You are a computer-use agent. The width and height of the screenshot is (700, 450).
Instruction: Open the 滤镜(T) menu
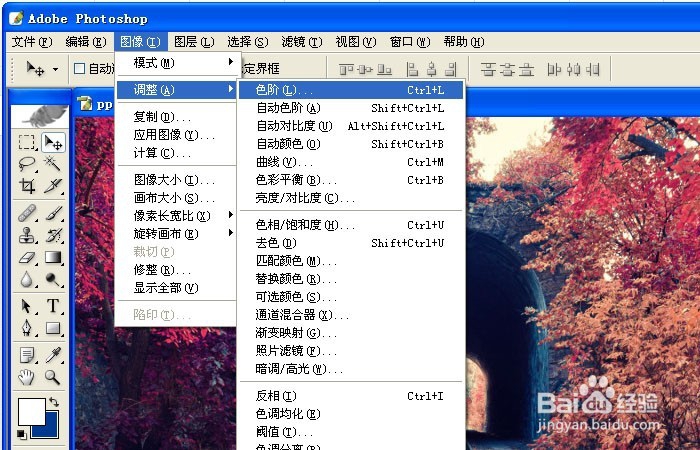pyautogui.click(x=302, y=42)
